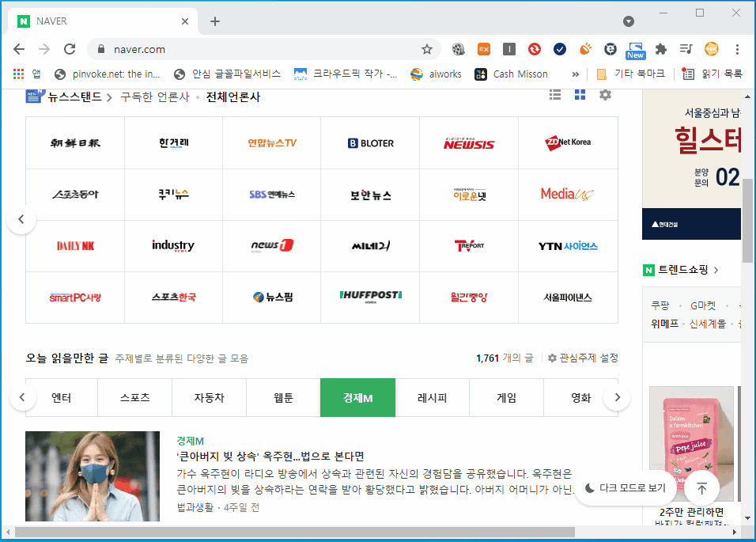This screenshot has height=542, width=756.
Task: Open the 한겨레 press logo
Action: coord(173,143)
